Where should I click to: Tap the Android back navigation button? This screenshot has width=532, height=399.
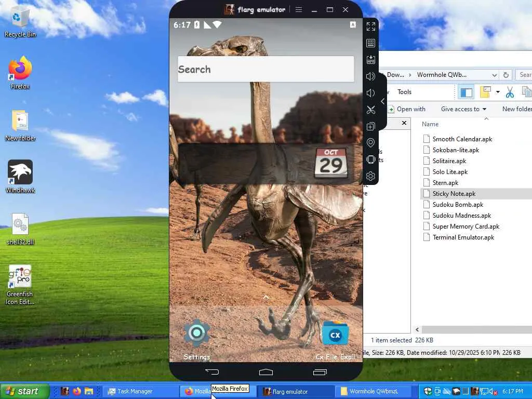212,372
